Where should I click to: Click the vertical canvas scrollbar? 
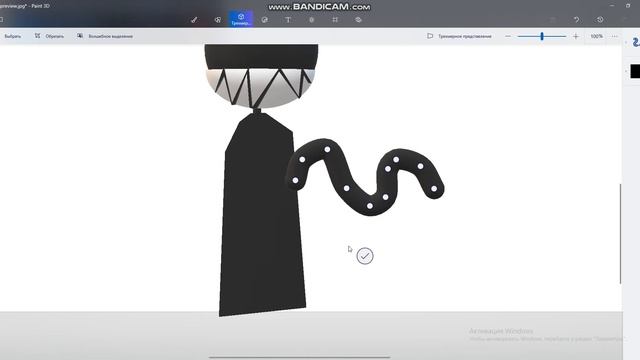620,233
